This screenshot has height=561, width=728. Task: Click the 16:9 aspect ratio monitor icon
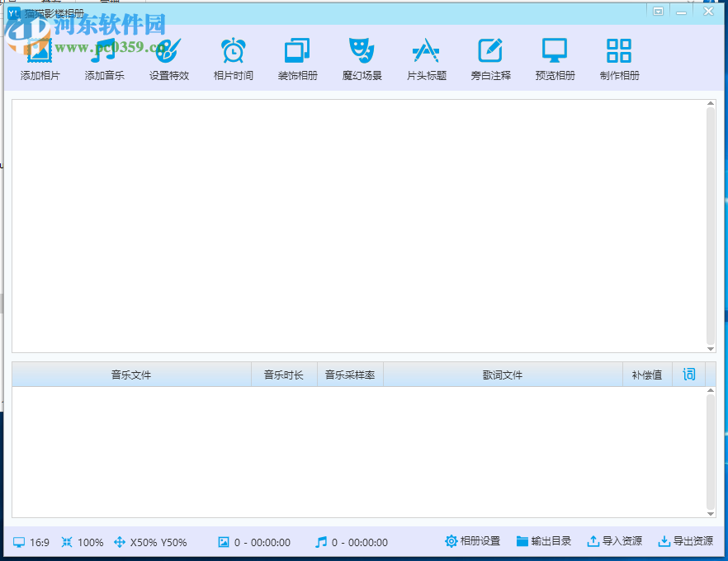pyautogui.click(x=19, y=542)
